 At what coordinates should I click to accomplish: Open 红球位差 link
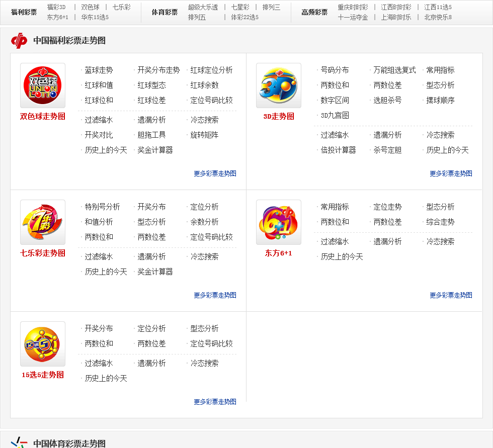click(x=151, y=100)
